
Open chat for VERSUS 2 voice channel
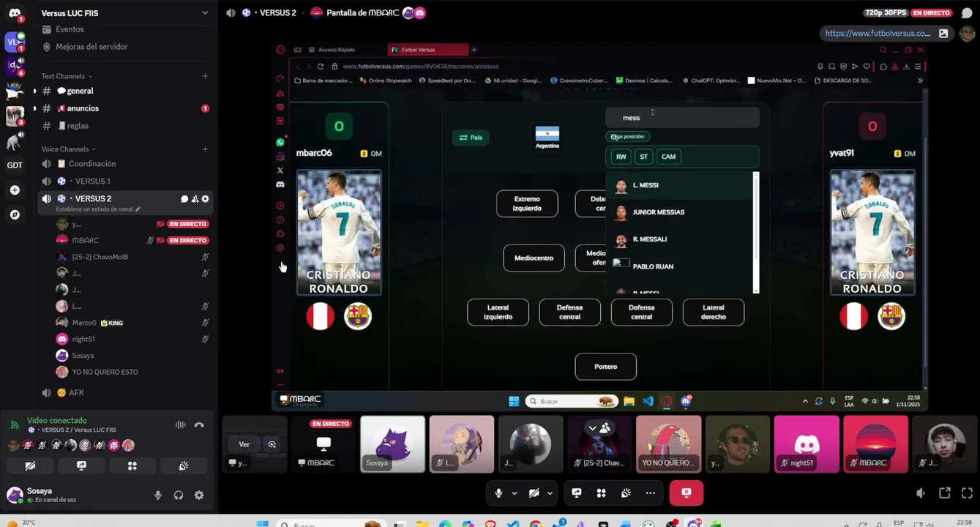coord(184,199)
